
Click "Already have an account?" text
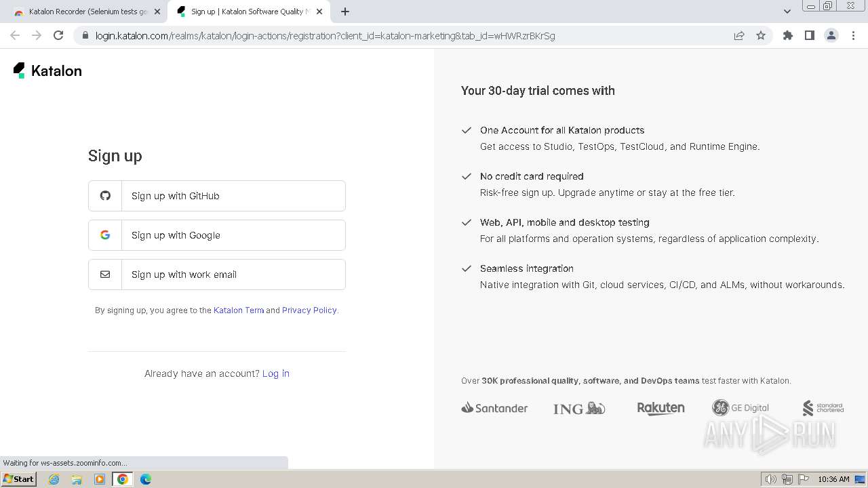[202, 373]
